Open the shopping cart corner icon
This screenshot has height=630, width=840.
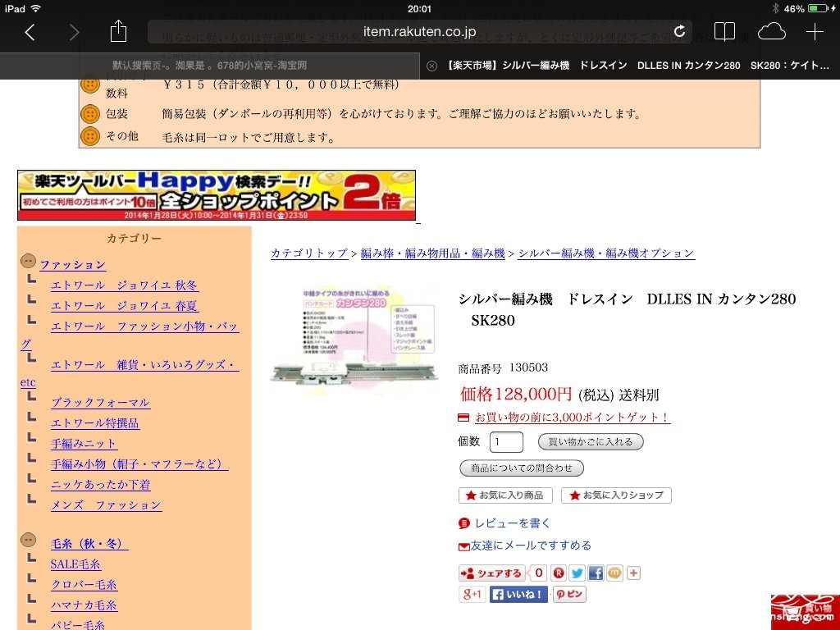tap(806, 612)
